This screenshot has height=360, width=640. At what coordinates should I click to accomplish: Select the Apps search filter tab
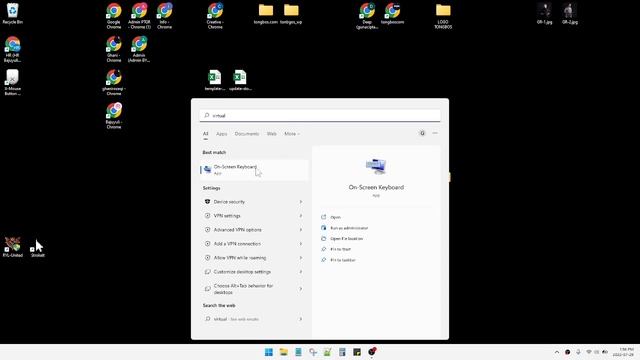[x=222, y=134]
